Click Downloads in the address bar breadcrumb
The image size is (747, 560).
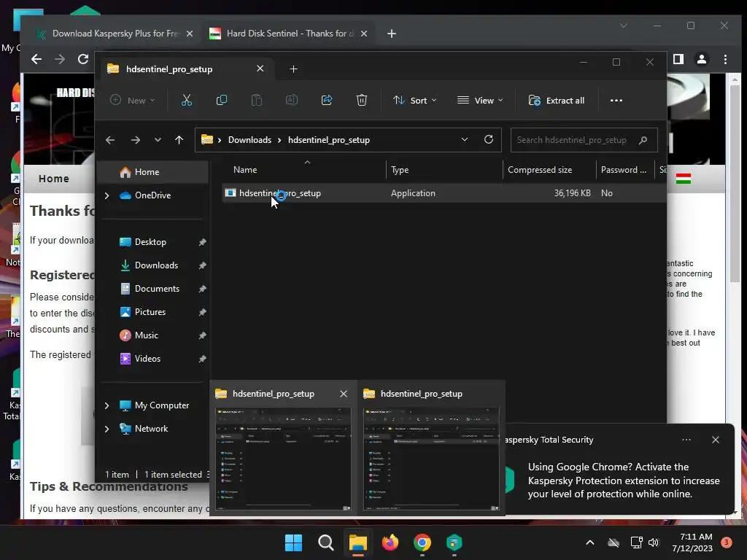coord(249,140)
